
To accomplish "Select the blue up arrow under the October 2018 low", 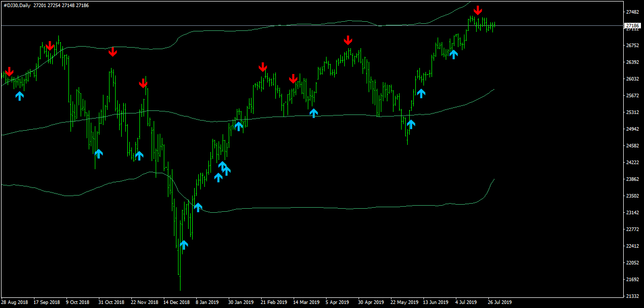I will pyautogui.click(x=98, y=153).
